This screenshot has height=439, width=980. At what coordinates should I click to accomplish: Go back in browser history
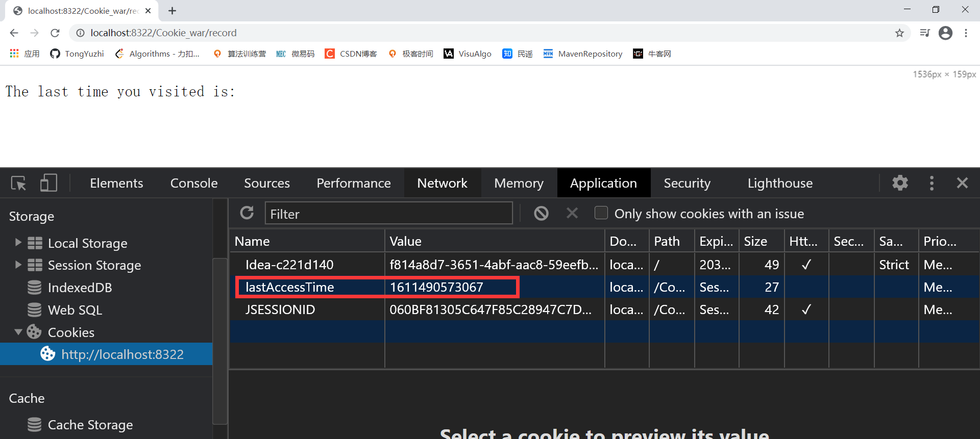[x=14, y=33]
